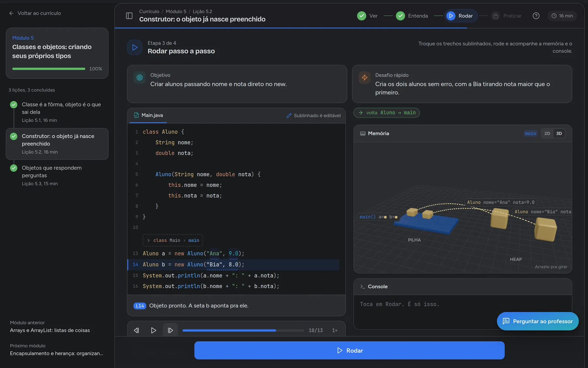This screenshot has height=368, width=588.
Task: Click the back arrow beside Voltar ao currículo
Action: point(11,13)
